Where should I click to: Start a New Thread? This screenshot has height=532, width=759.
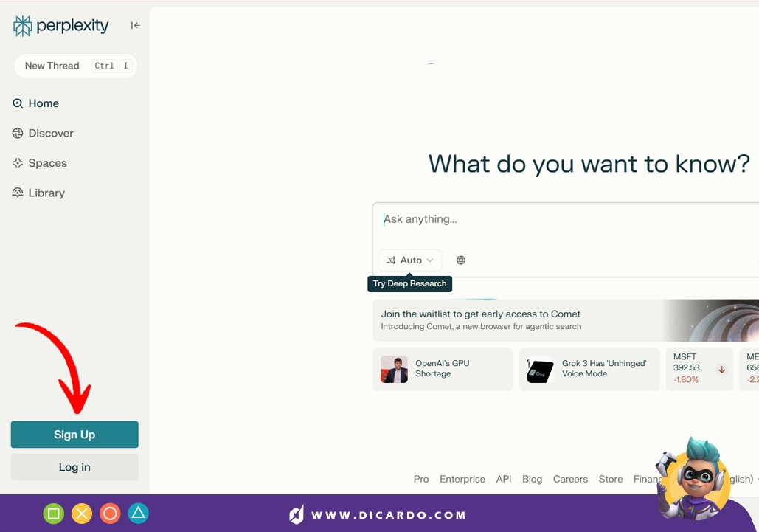[75, 66]
